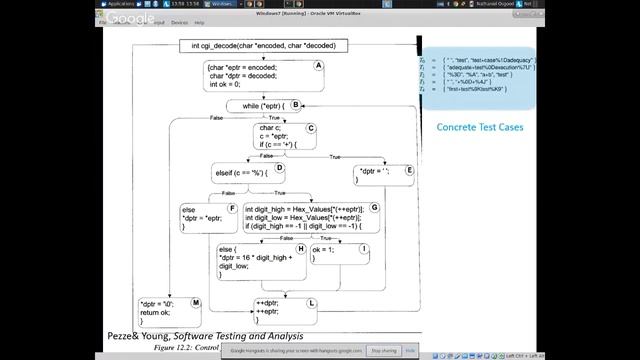This screenshot has height=360, width=640.
Task: Click the 'return ok;' line in node M
Action: click(155, 313)
